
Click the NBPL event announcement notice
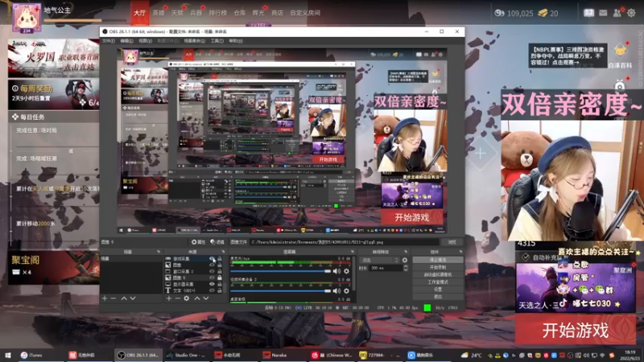pos(568,56)
